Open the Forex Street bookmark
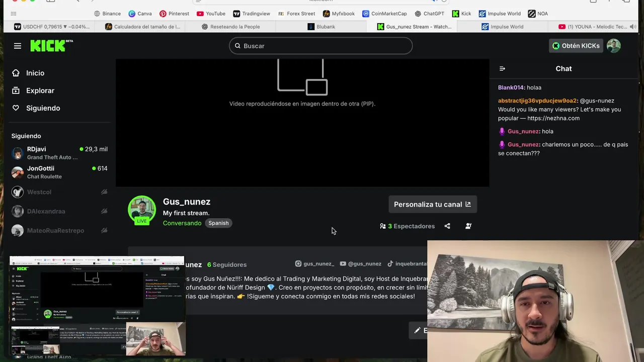644x362 pixels. point(296,14)
